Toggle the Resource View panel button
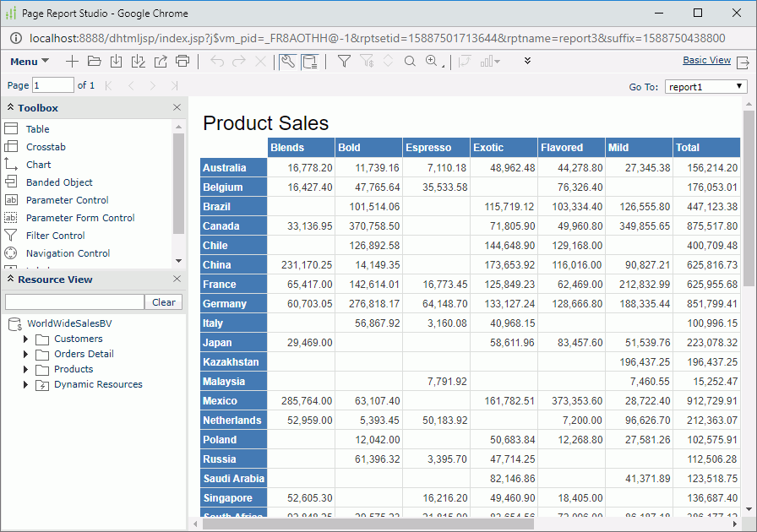Viewport: 757px width, 532px height. pos(310,62)
